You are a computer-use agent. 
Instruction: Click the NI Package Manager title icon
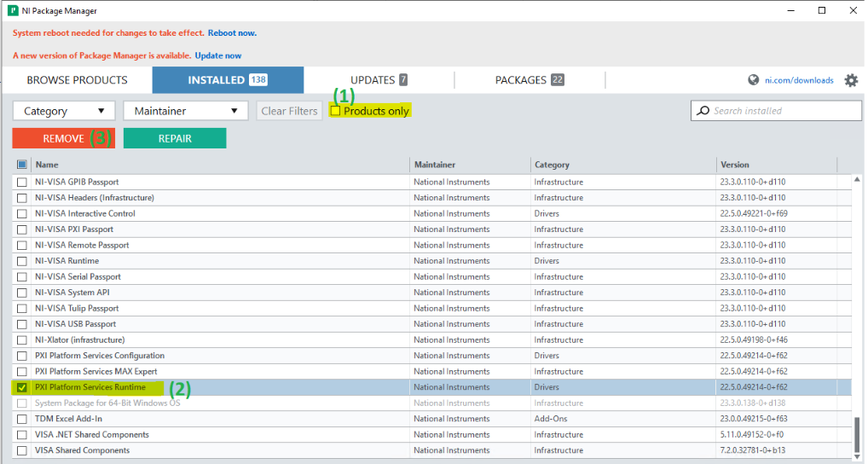tap(13, 10)
